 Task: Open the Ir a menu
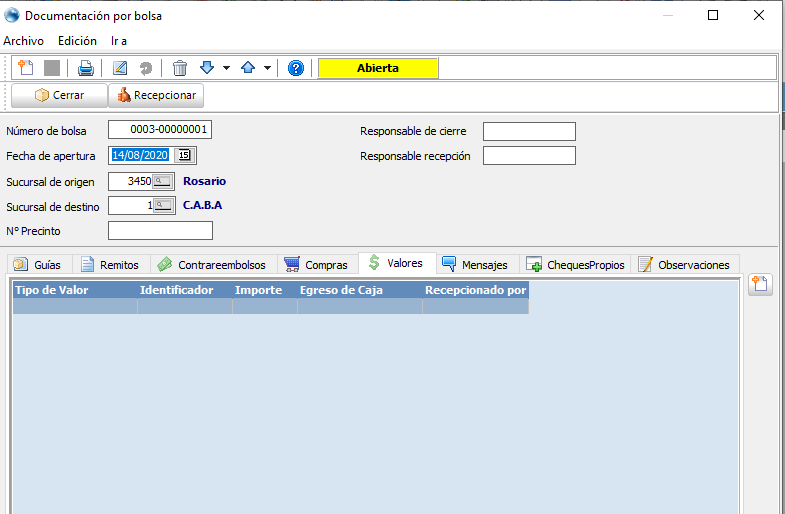point(119,41)
